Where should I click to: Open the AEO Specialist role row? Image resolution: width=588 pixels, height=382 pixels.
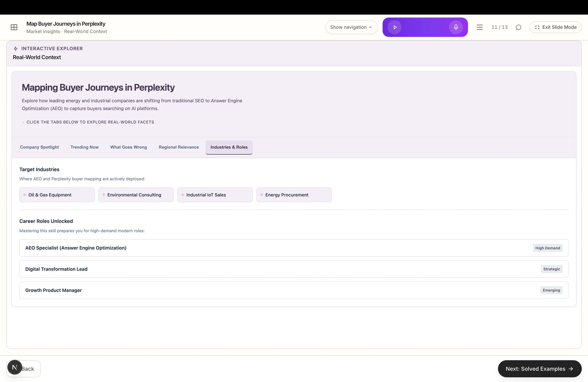(x=294, y=248)
